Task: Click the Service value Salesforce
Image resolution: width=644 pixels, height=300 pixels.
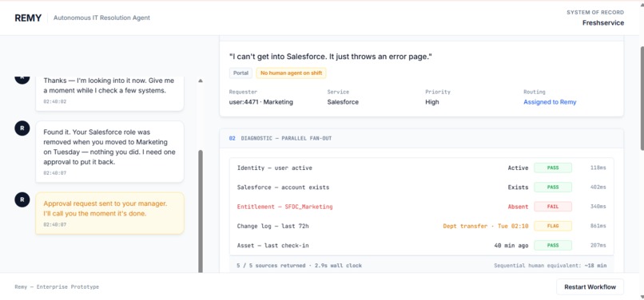Action: click(x=343, y=102)
